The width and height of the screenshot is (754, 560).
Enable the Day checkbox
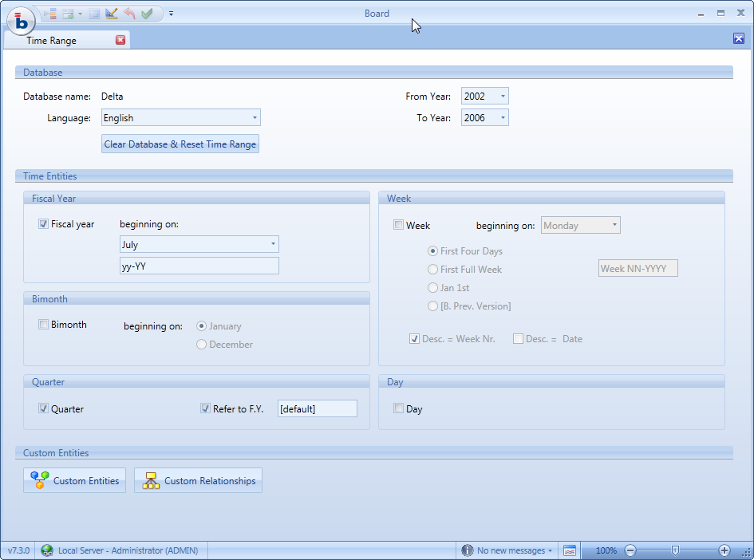pyautogui.click(x=398, y=408)
